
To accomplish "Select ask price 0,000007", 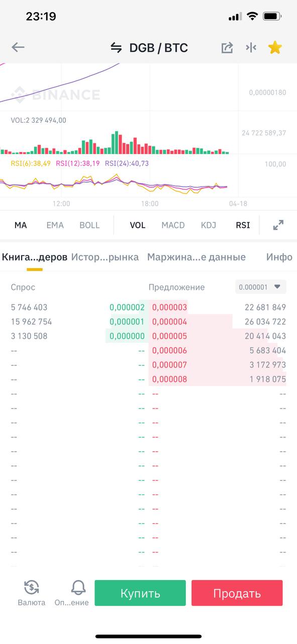I will [x=170, y=365].
